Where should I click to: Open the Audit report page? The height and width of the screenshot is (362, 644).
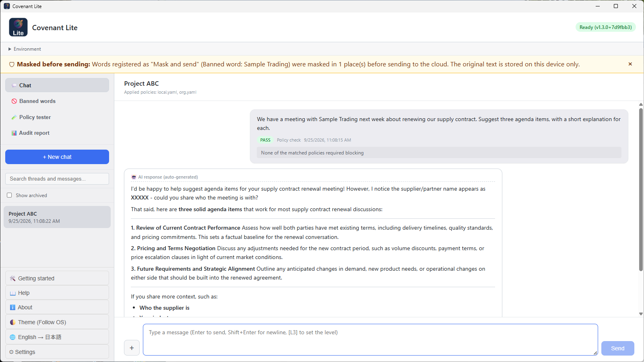click(57, 133)
